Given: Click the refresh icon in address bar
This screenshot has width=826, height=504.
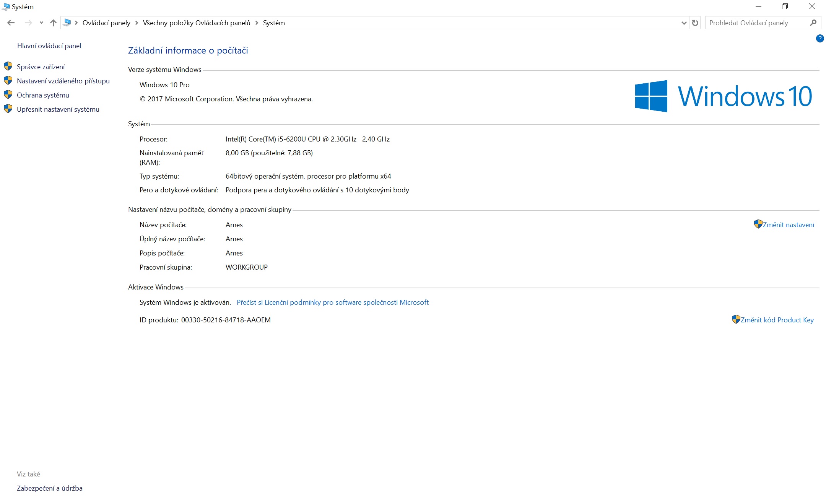Looking at the screenshot, I should coord(695,23).
